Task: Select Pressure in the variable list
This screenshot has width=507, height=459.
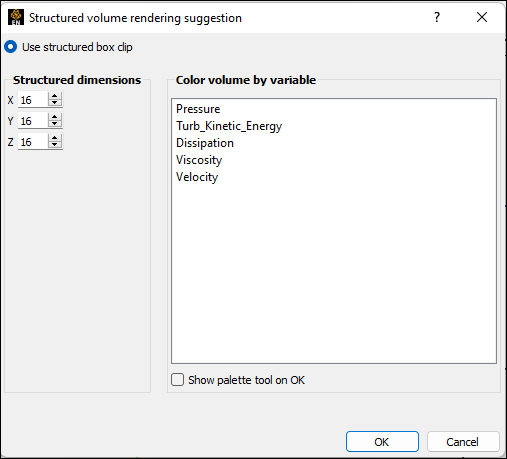Action: click(334, 109)
